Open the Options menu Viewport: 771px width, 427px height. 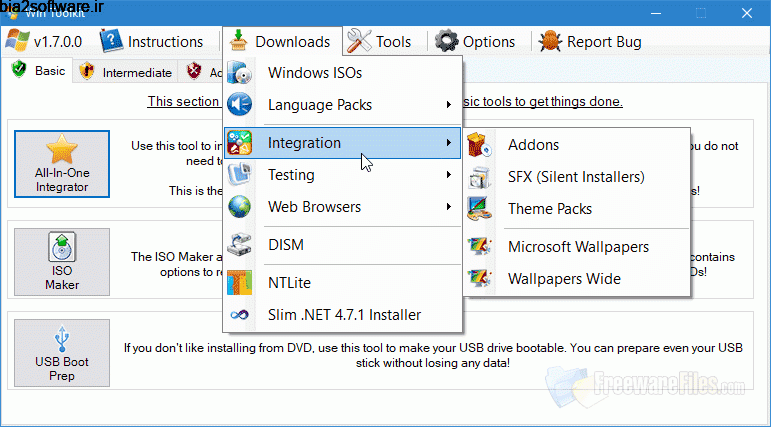(475, 41)
